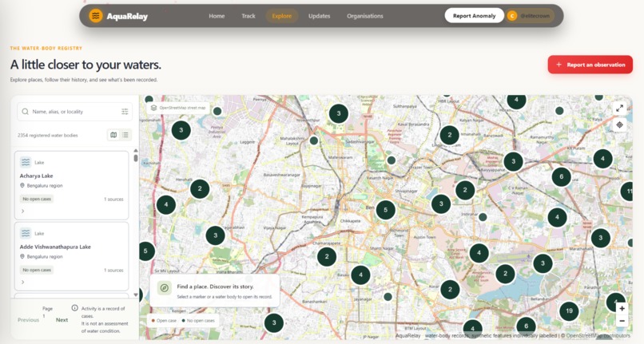Click the '2354 registered water bodies' text

click(x=48, y=135)
